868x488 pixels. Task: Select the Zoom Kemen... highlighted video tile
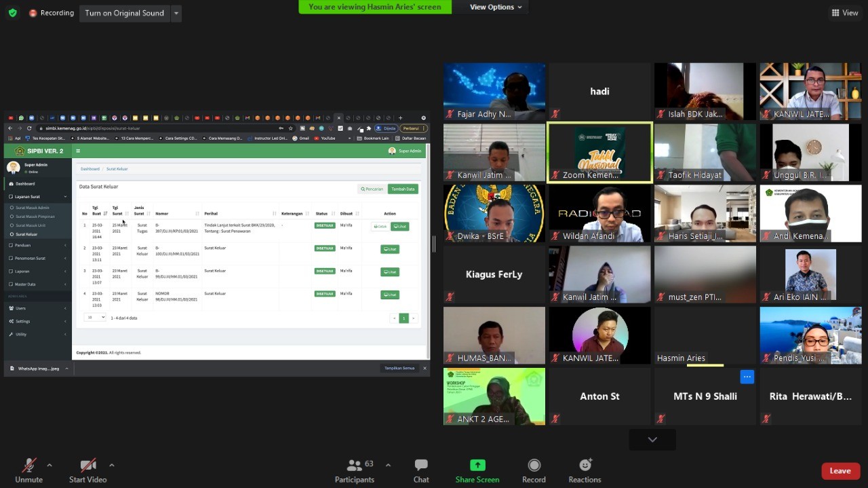(599, 153)
